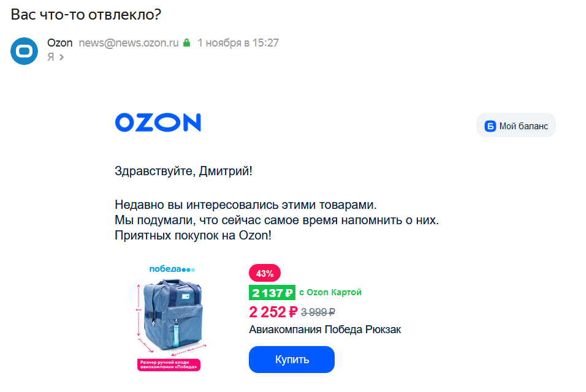Open the Авиакомпания Победа Рюкзак product link

pyautogui.click(x=325, y=330)
